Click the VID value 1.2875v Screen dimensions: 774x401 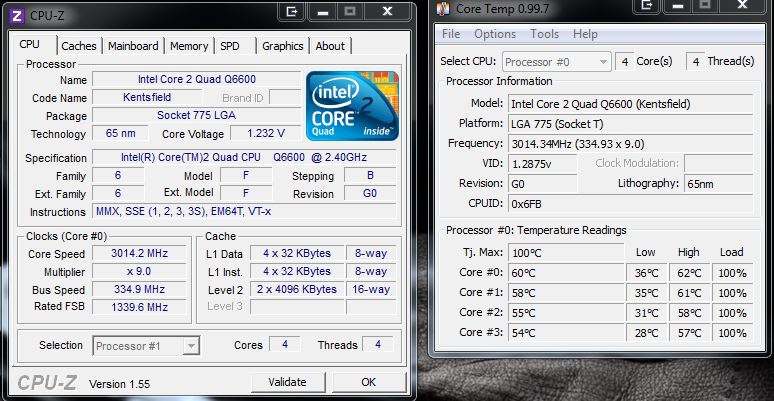pos(542,164)
